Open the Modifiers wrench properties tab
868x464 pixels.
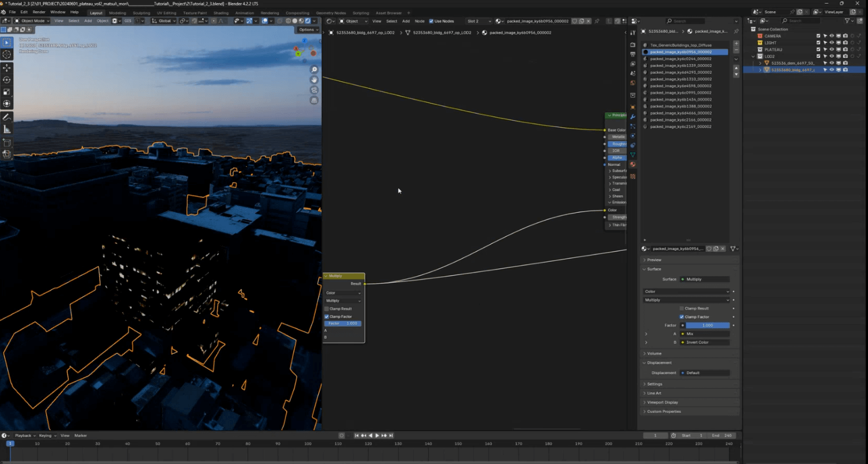click(632, 117)
